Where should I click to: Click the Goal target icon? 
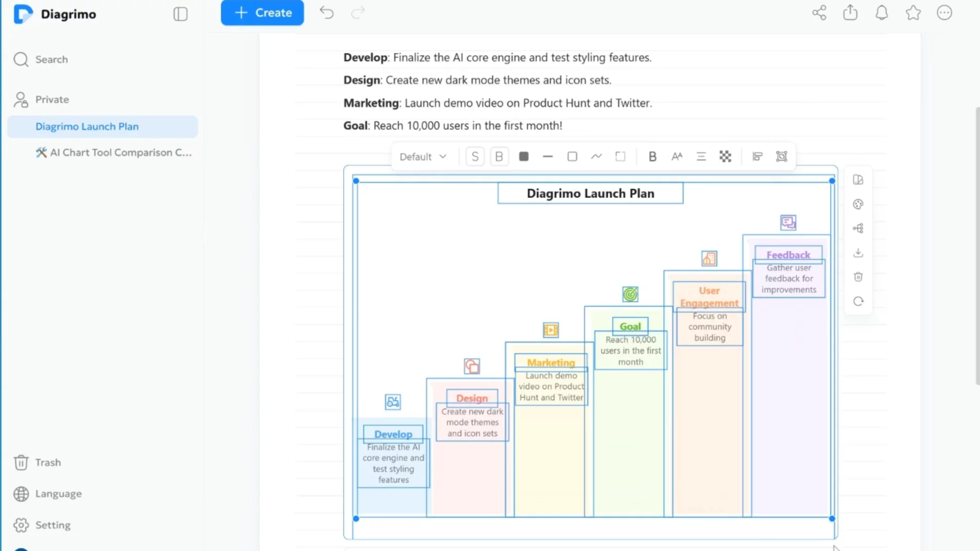click(x=630, y=294)
